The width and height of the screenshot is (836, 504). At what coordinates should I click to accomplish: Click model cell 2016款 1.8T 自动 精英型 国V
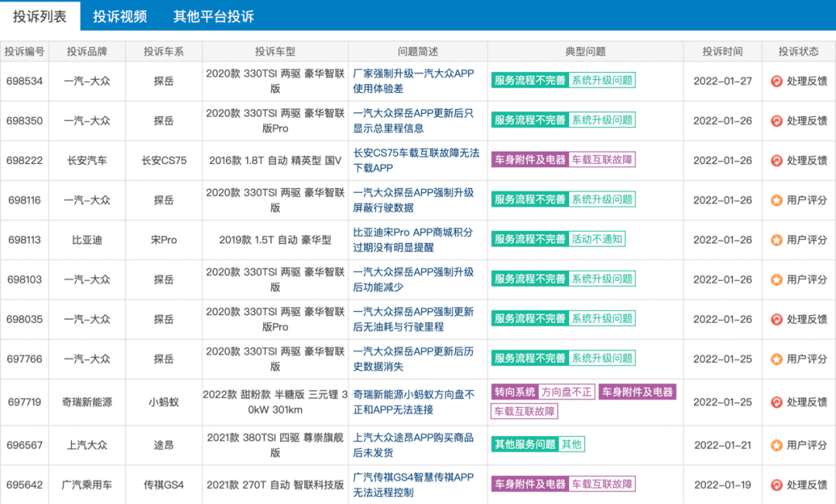275,160
